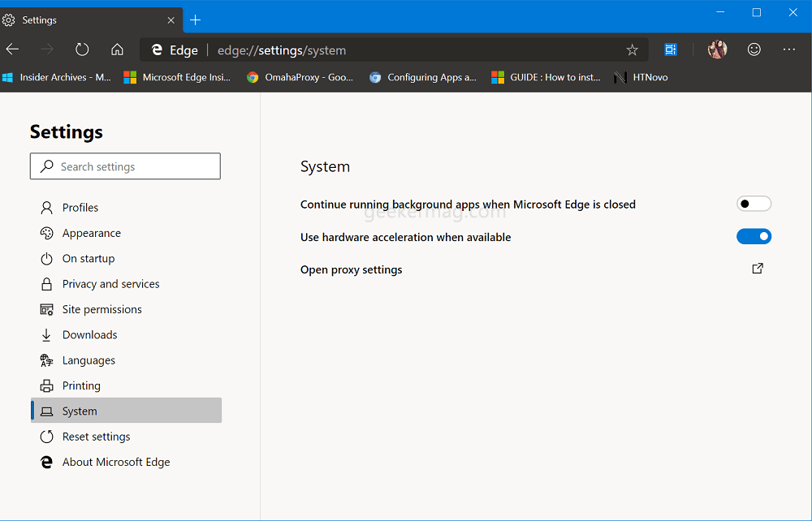Viewport: 812px width, 521px height.
Task: Maximize the browser window
Action: point(757,12)
